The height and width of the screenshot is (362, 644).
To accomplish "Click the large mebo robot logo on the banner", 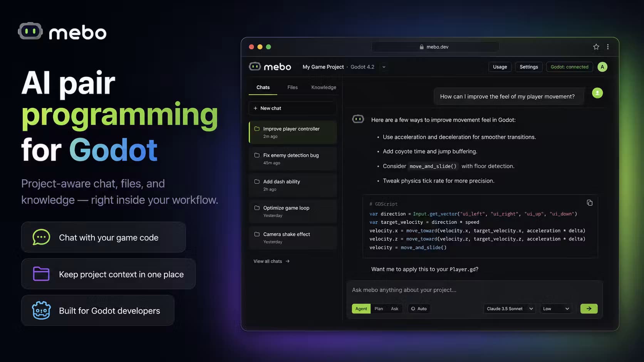I will [x=30, y=31].
